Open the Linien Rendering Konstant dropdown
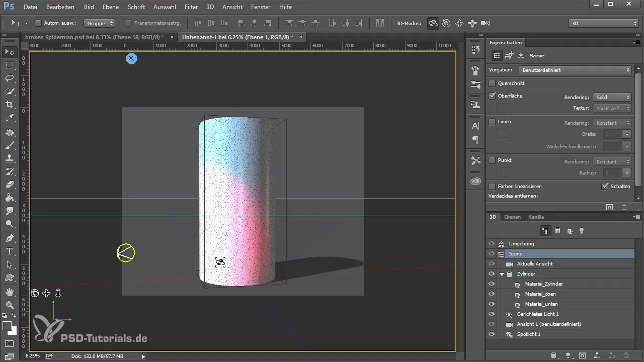Screen dimensions: 644x362 coord(612,123)
